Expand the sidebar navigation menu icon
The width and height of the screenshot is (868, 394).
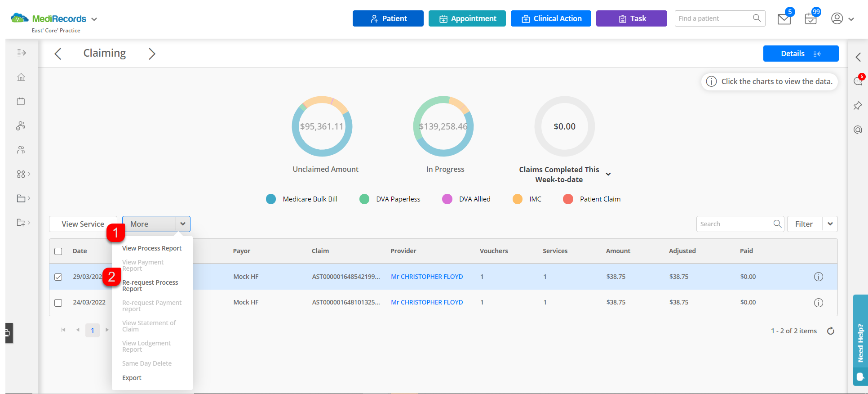coord(21,53)
